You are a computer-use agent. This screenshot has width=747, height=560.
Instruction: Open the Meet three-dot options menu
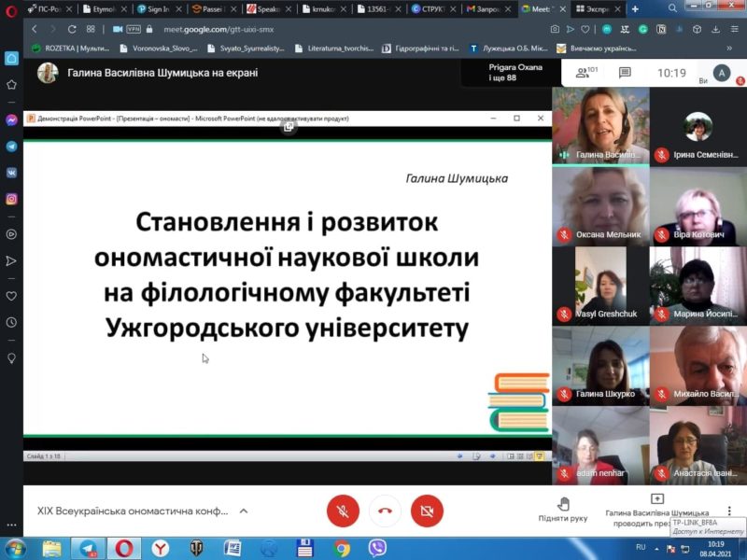point(728,511)
